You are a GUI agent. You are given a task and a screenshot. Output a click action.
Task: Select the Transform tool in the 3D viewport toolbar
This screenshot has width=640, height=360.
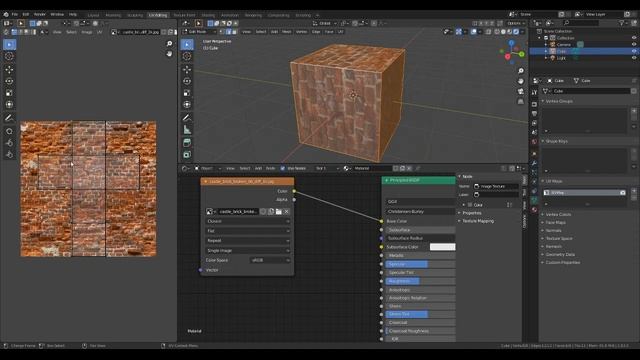point(187,105)
